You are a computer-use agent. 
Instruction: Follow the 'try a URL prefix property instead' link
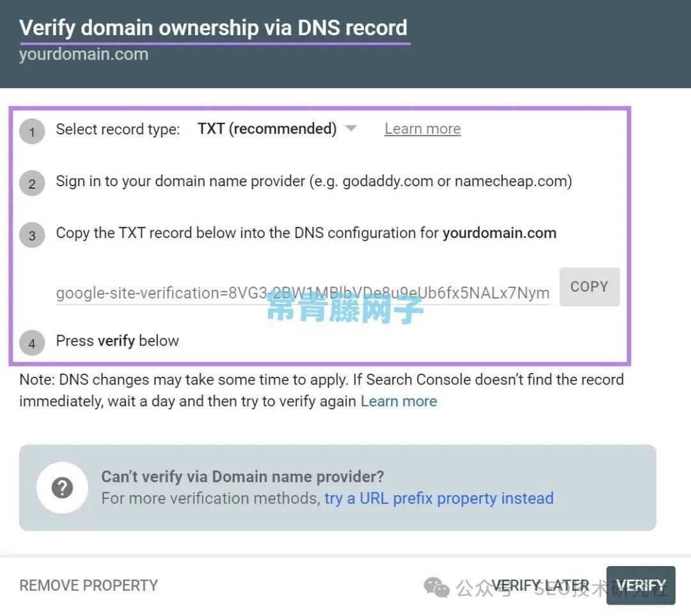[x=438, y=498]
